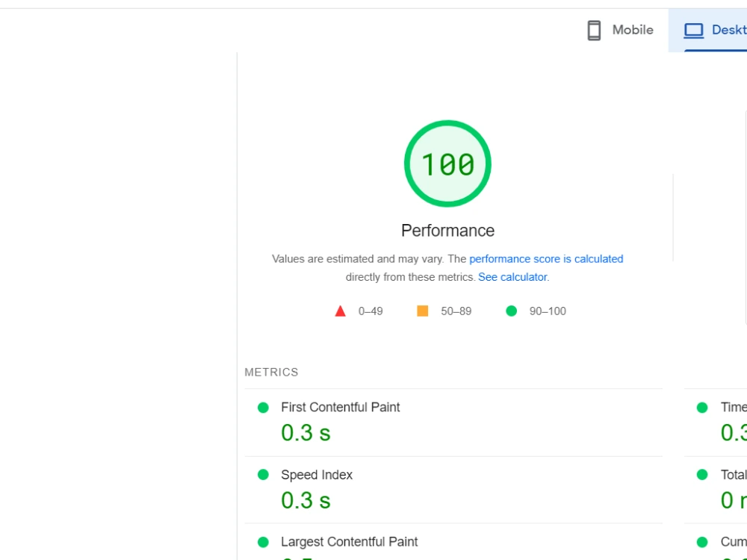Click the mobile phone icon
The image size is (747, 560).
[594, 30]
